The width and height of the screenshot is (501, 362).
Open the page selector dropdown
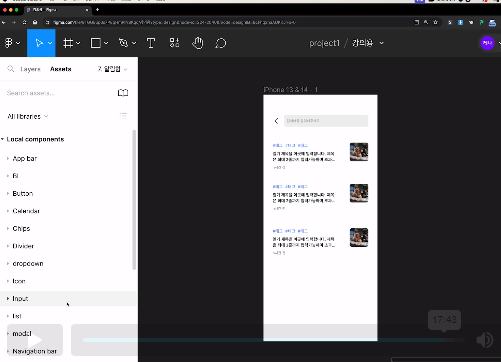coord(112,69)
